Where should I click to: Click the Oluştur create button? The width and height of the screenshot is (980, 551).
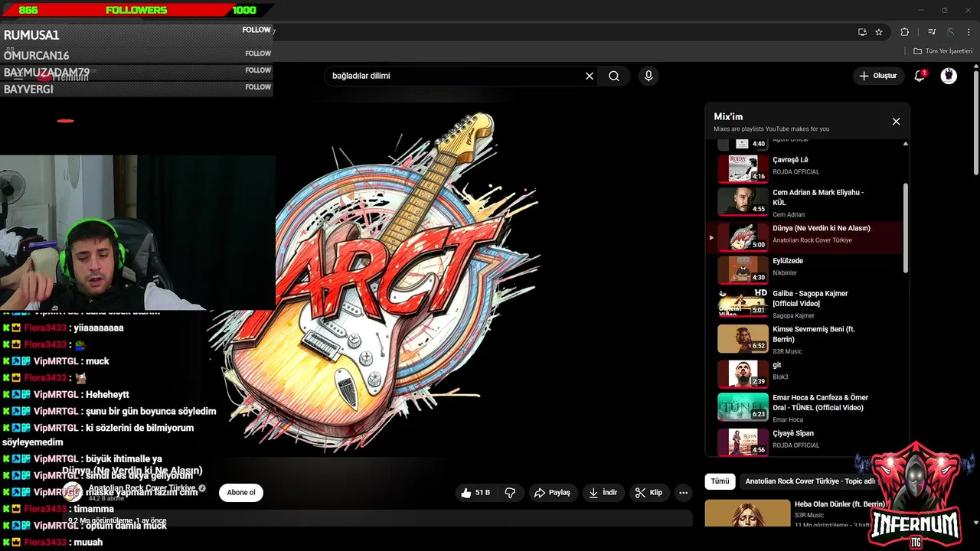(877, 76)
